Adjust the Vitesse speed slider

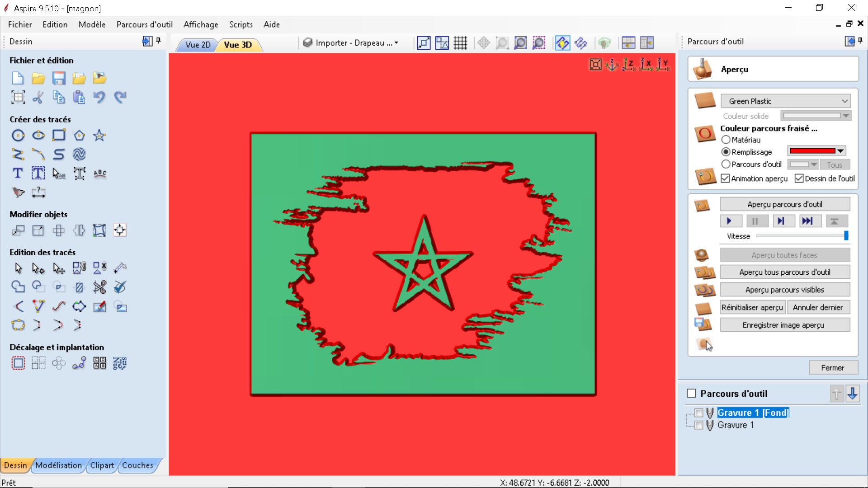click(847, 235)
